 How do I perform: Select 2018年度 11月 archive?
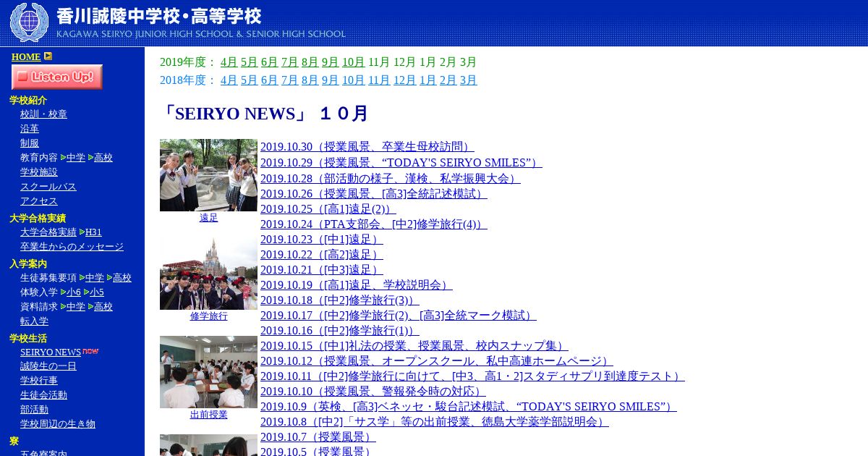(x=379, y=80)
